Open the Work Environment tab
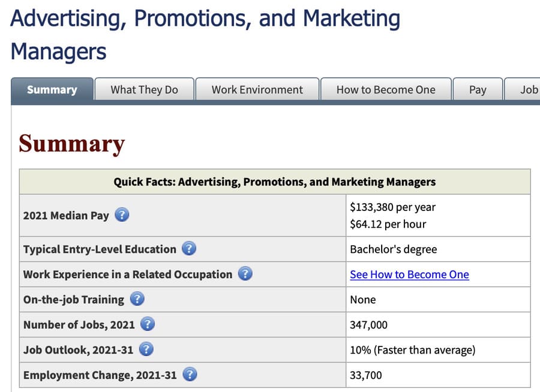The height and width of the screenshot is (392, 540). 257,90
